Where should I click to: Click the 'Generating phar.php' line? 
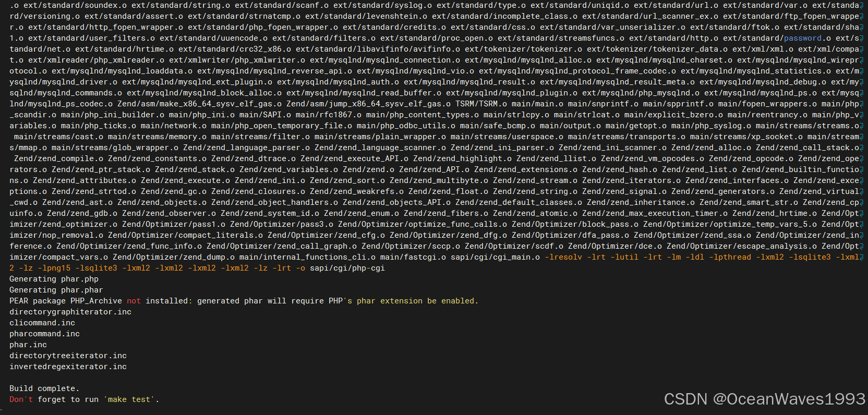54,279
